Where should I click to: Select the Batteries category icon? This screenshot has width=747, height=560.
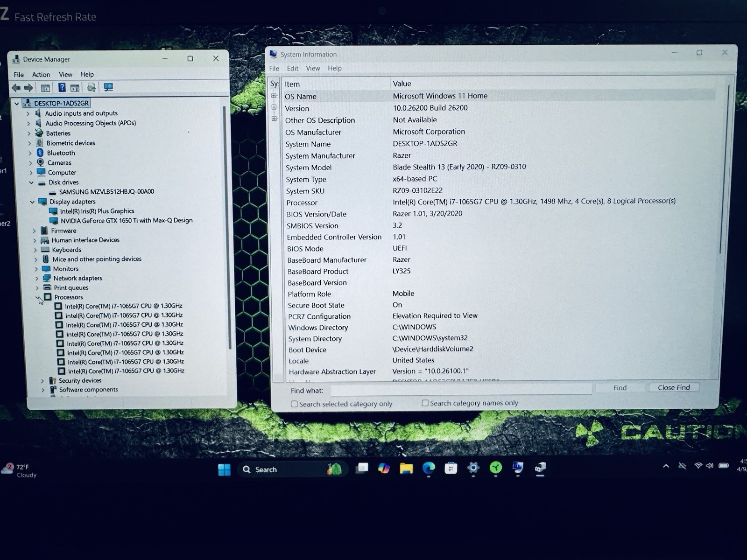pos(40,133)
